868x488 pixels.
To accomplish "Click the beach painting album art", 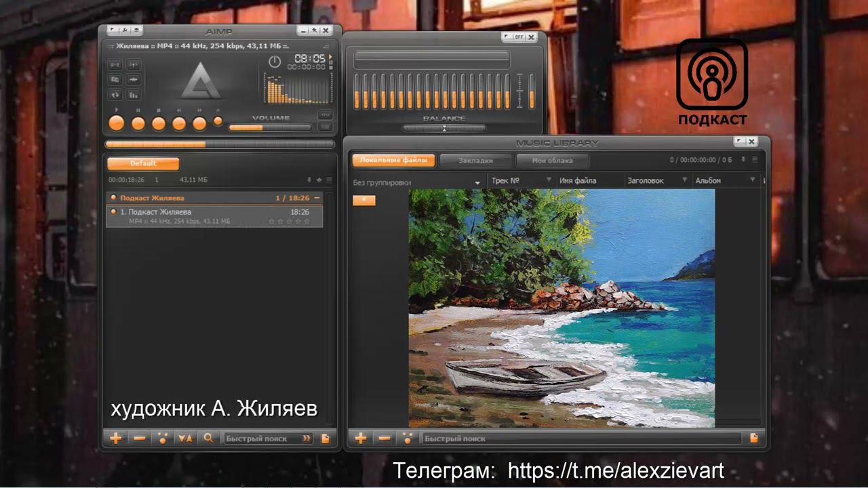I will (561, 308).
